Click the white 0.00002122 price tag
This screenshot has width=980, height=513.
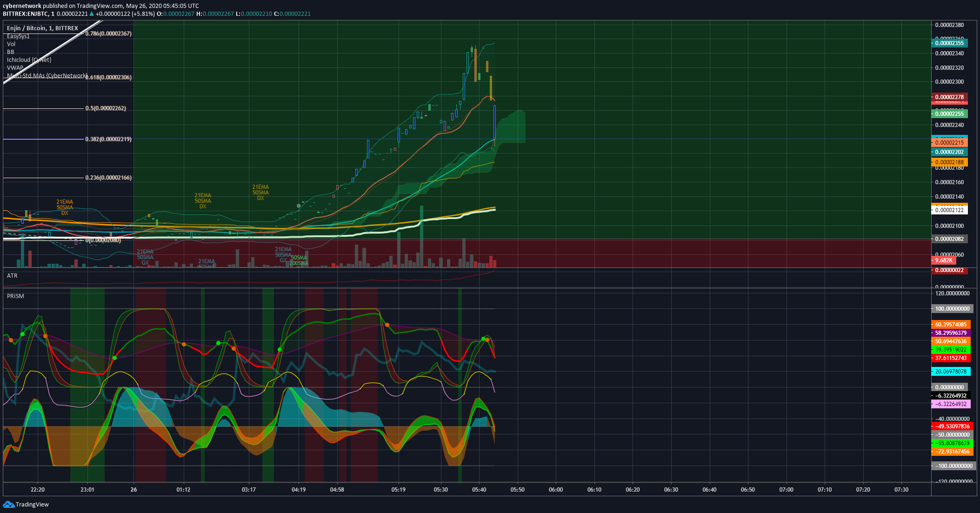(949, 210)
